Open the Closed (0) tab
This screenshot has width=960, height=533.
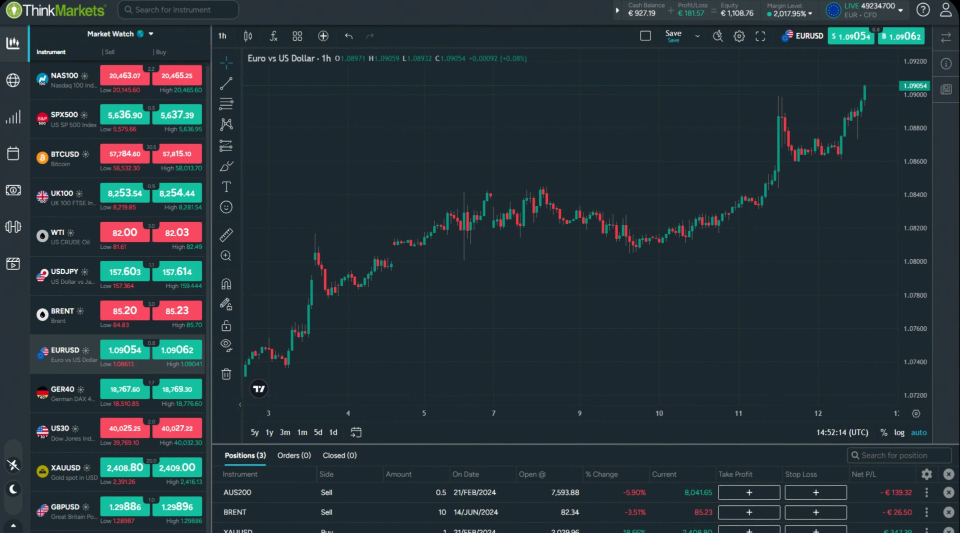pos(340,455)
